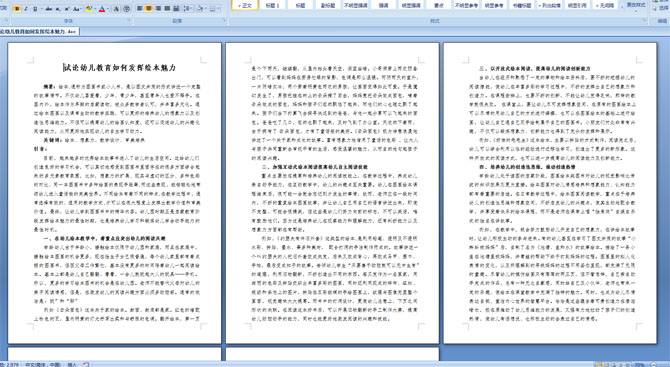Switch to the open document tab
The image size is (670, 367).
point(38,32)
